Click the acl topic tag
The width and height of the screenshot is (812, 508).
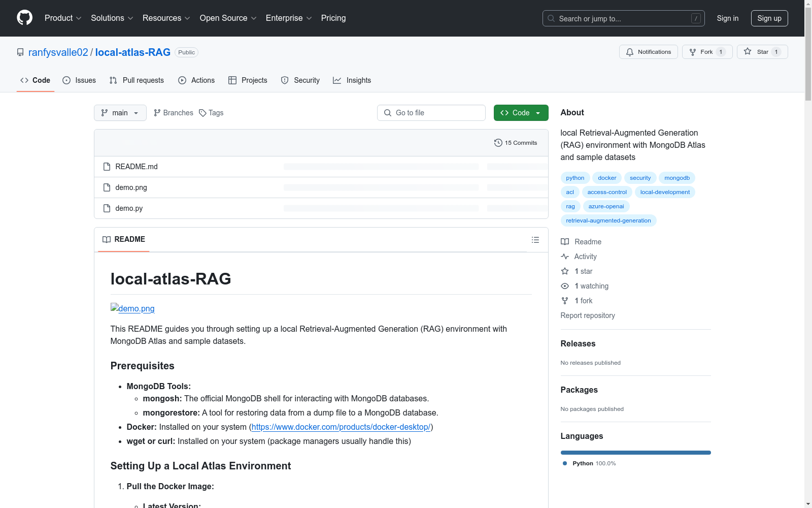570,192
